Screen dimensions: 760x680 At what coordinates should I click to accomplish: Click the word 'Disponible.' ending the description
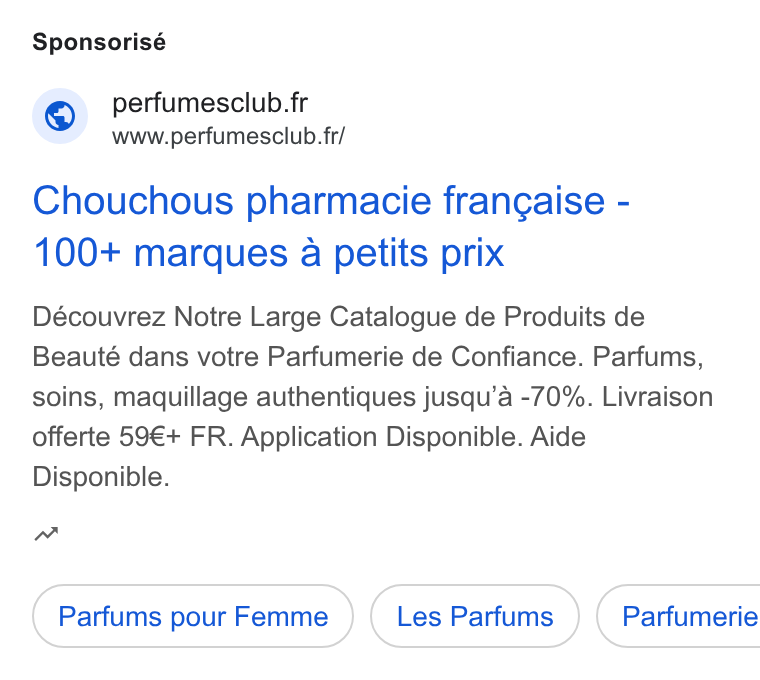click(101, 476)
